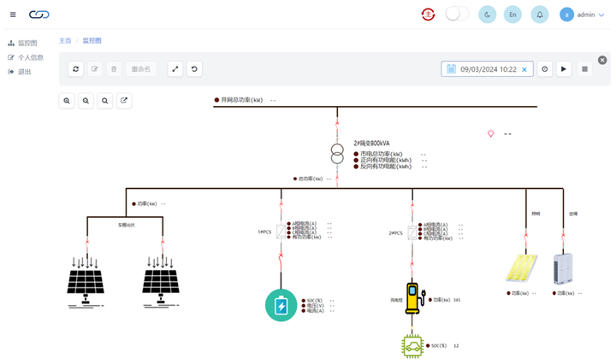Click the chain-link logo in the header

[x=39, y=15]
